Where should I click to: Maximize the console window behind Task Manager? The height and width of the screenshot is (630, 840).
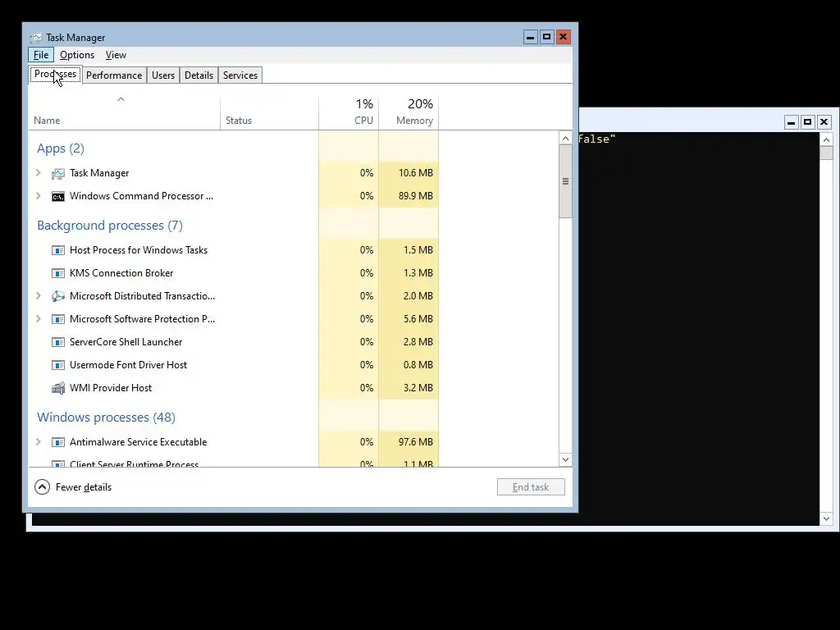point(808,122)
